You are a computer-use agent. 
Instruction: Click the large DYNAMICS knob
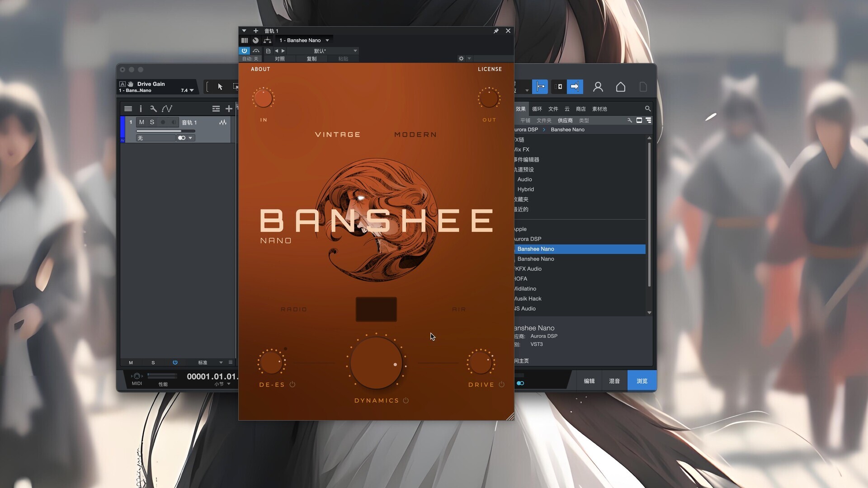[x=376, y=363]
